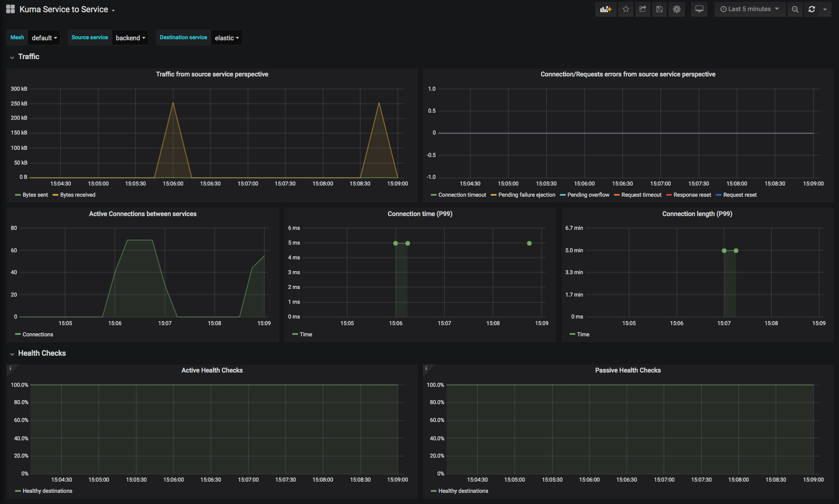Zoom out the time range
Screen dimensions: 839x504
coord(795,9)
